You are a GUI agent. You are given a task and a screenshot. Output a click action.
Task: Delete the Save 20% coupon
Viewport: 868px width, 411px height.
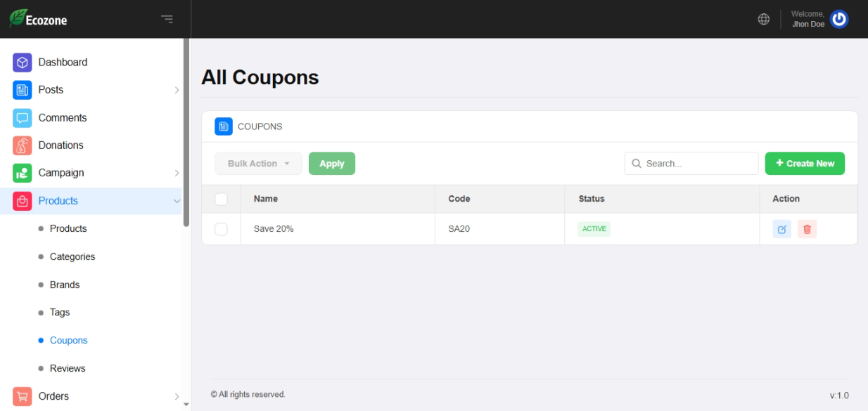[x=807, y=229]
